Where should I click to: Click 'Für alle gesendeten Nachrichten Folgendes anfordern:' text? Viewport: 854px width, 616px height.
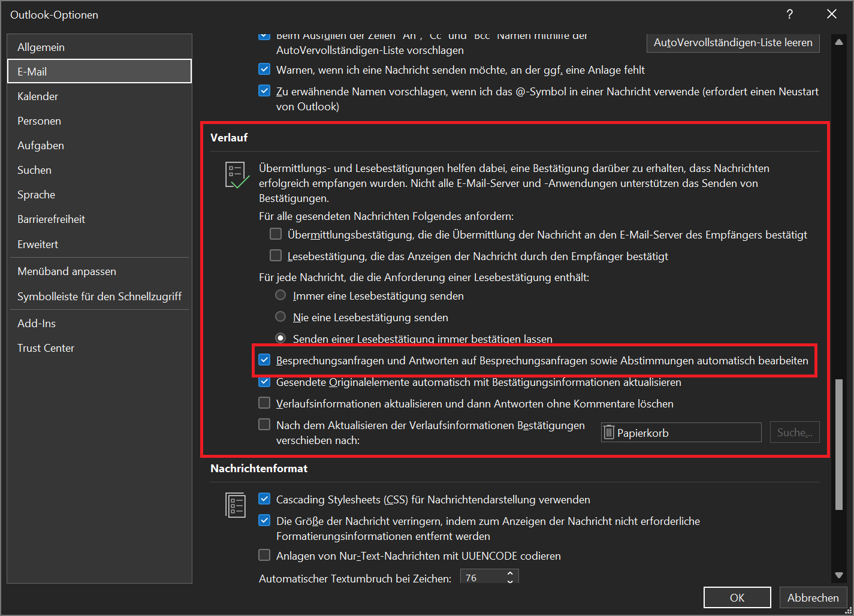[x=387, y=216]
